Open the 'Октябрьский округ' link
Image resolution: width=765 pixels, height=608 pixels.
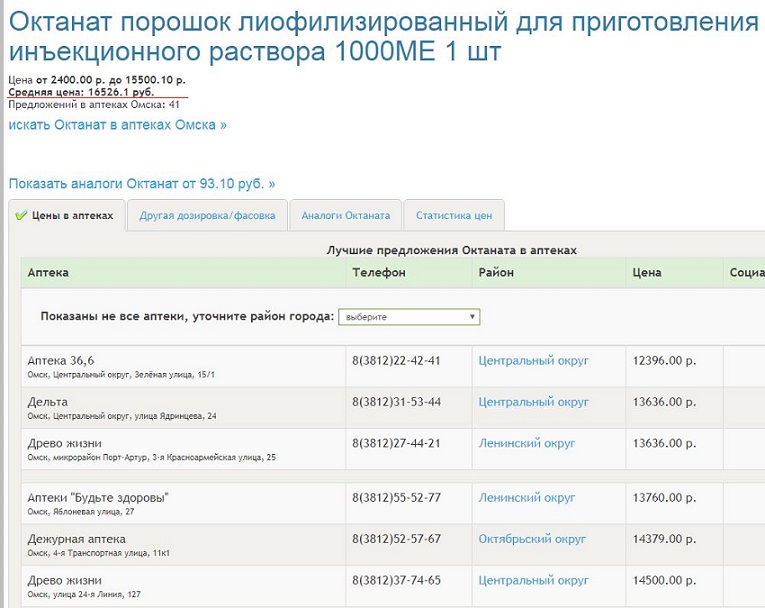[x=532, y=539]
